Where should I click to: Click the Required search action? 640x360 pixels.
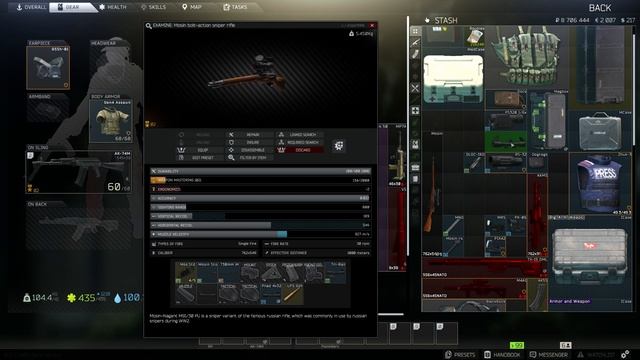pos(299,142)
